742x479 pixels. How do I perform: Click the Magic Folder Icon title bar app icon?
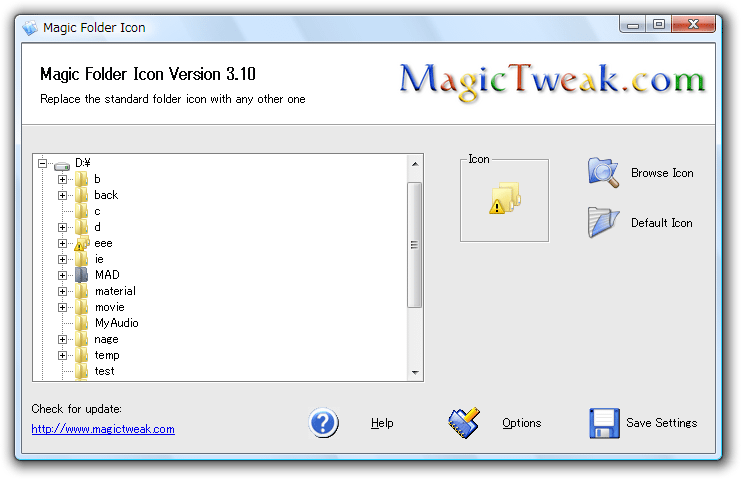coord(30,27)
